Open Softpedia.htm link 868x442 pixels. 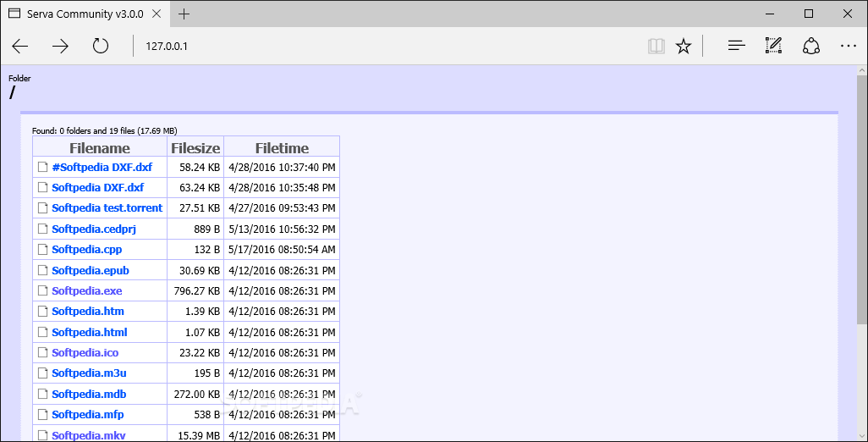coord(88,312)
